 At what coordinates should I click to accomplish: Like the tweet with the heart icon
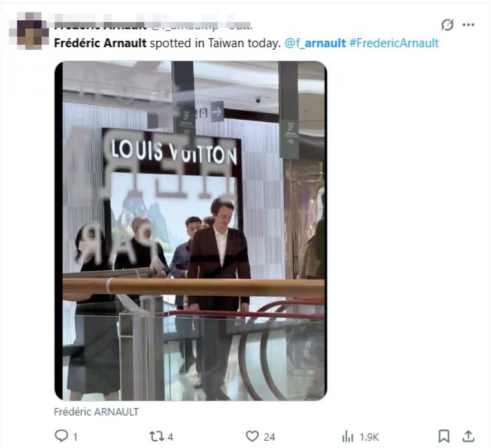coord(253,436)
